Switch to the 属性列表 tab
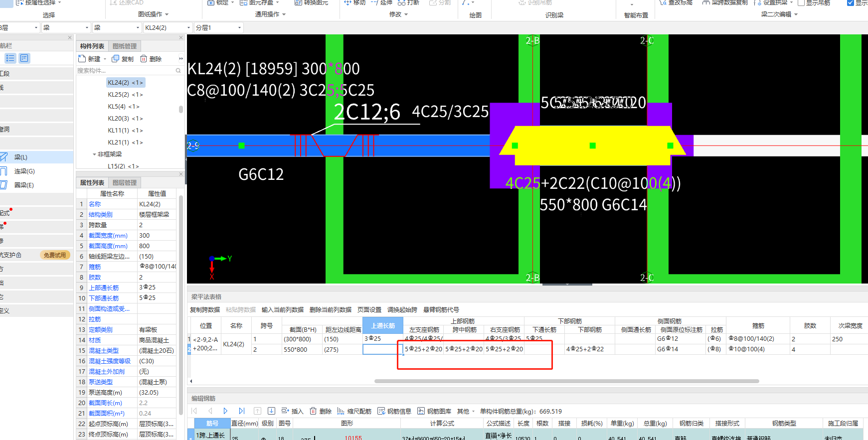Image resolution: width=868 pixels, height=440 pixels. 92,182
